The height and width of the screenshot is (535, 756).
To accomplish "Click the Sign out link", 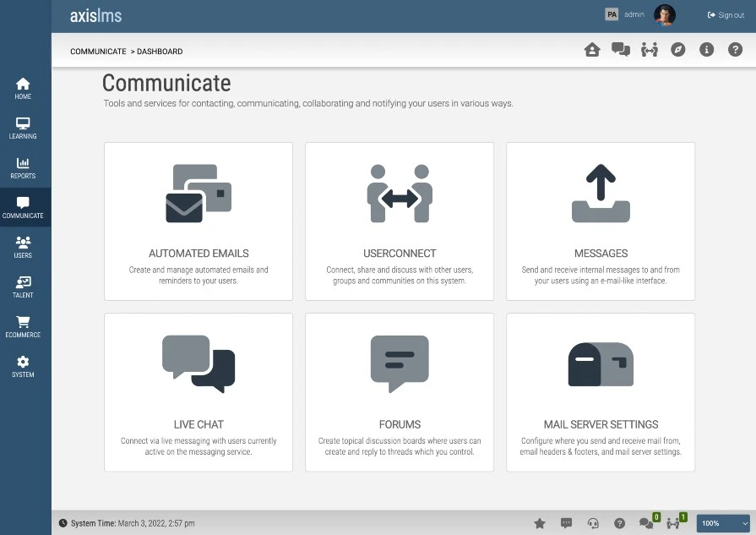I will tap(726, 15).
